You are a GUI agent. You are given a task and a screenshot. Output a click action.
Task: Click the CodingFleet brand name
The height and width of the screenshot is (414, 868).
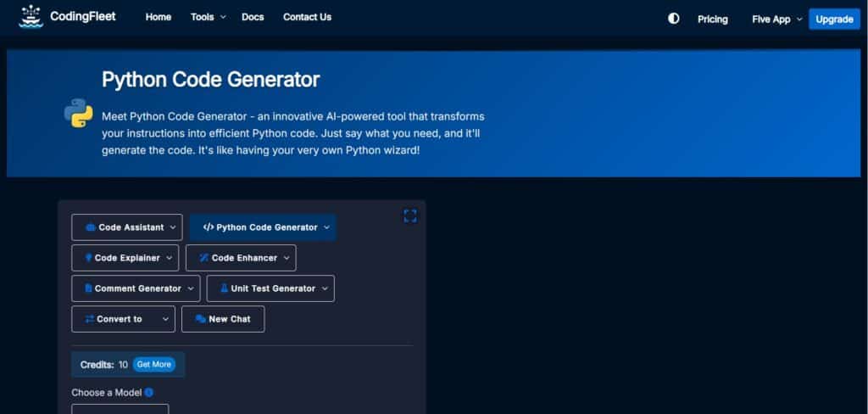83,17
